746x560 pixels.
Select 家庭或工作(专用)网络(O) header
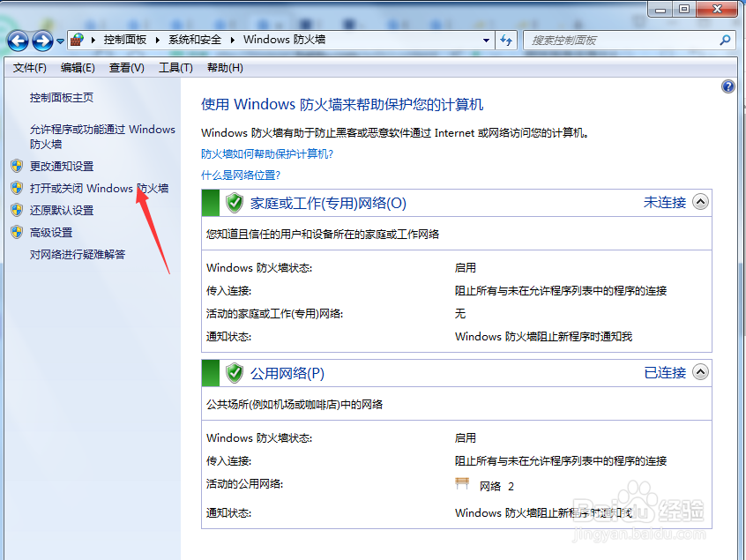click(328, 203)
